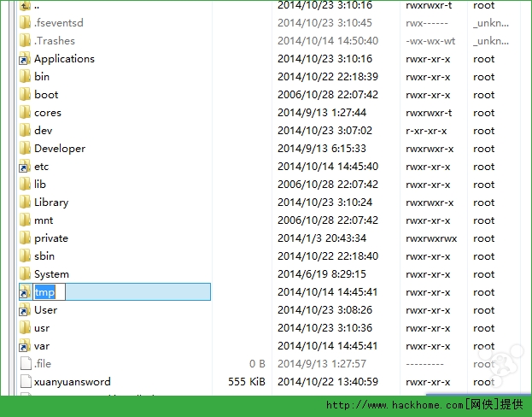Viewport: 532px width, 417px height.
Task: Click the date 2014/10/14 14:50:40
Action: click(x=328, y=41)
